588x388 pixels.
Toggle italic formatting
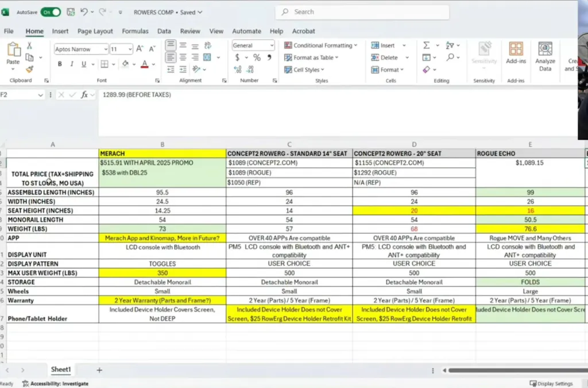pyautogui.click(x=71, y=64)
